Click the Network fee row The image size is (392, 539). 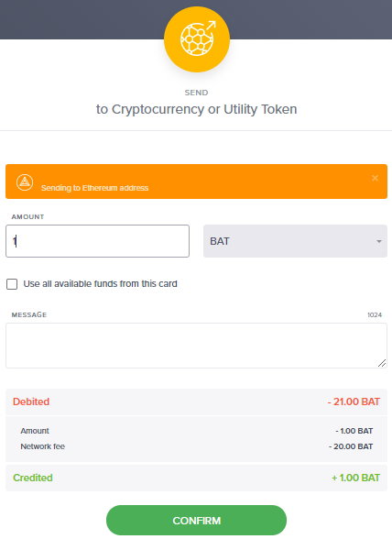click(196, 446)
